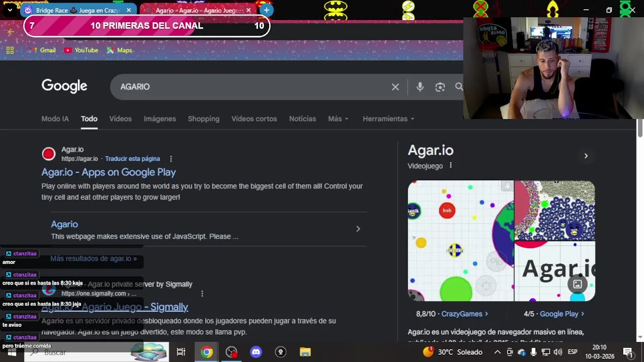Open the Windows Start menu

click(x=12, y=352)
